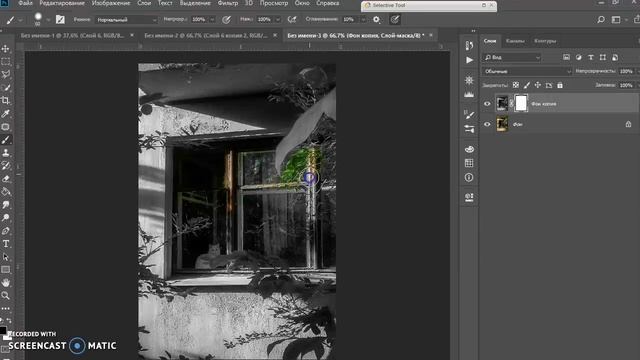
Task: Toggle pressure for opacity button
Action: click(x=227, y=20)
